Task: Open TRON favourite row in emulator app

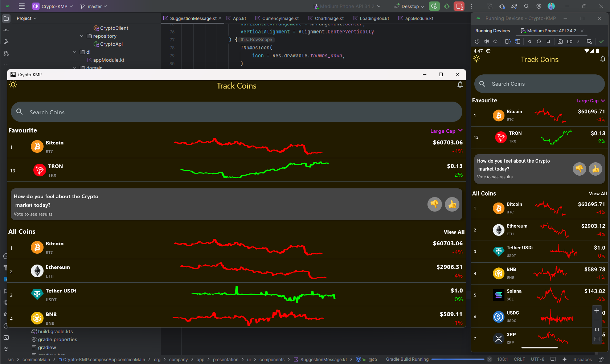Action: coord(539,137)
